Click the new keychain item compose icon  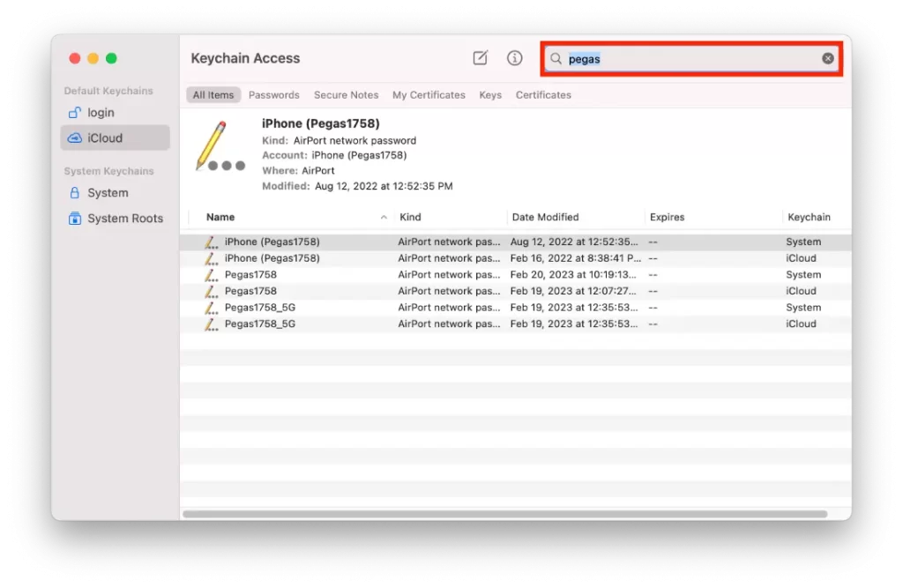coord(481,57)
